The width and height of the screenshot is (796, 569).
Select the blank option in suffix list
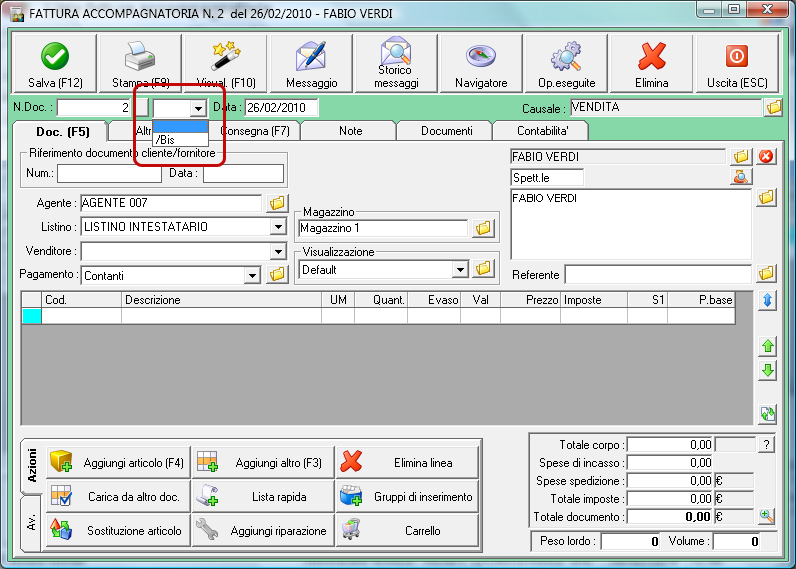[180, 126]
